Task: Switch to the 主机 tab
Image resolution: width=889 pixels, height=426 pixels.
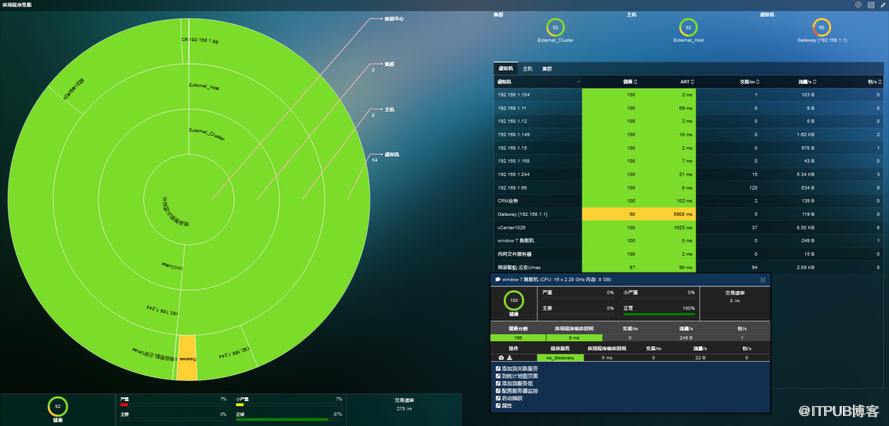Action: pos(527,68)
